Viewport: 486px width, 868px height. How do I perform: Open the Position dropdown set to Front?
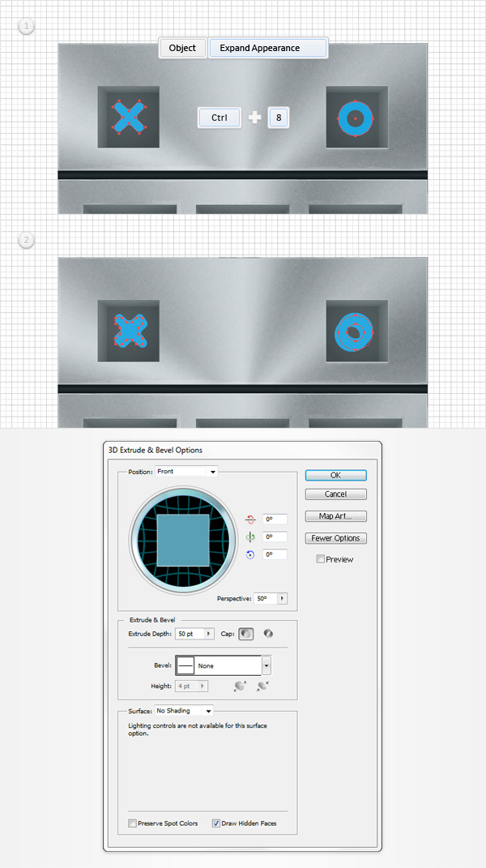[186, 472]
